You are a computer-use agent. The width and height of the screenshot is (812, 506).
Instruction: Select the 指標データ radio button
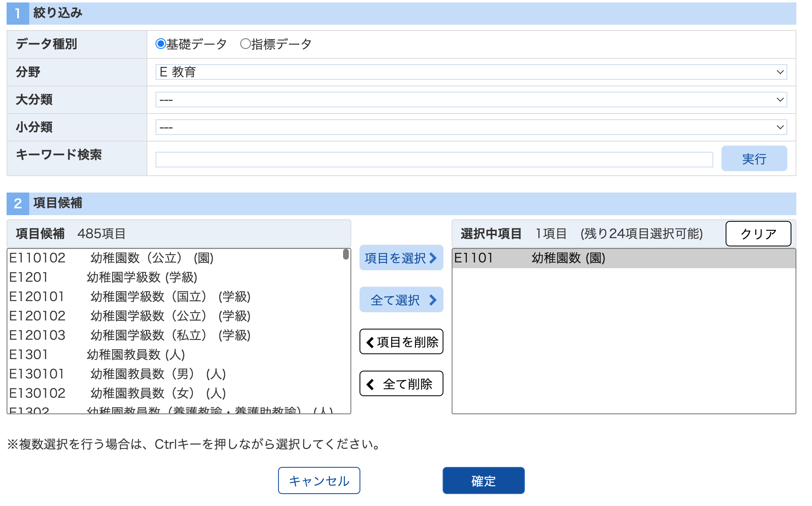(x=245, y=44)
